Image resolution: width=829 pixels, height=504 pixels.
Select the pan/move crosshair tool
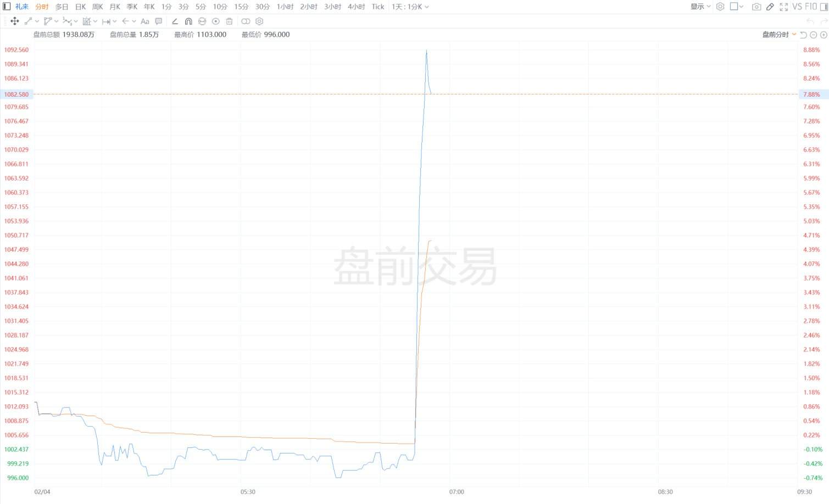click(x=15, y=21)
